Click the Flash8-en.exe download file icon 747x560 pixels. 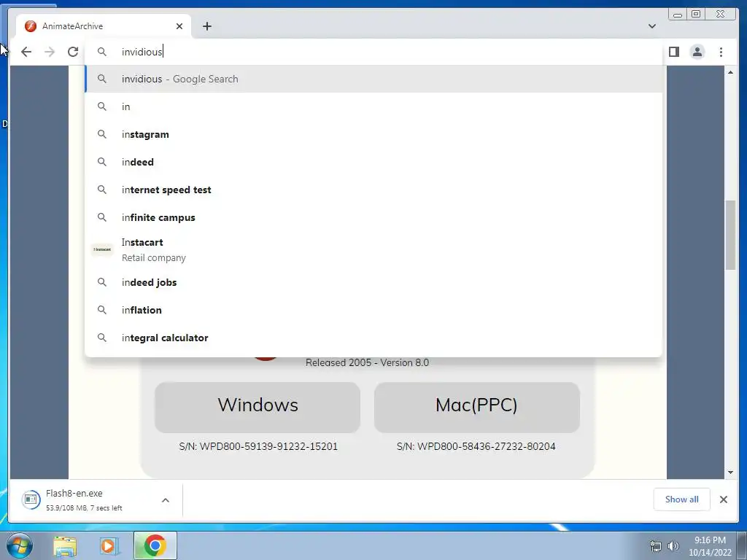click(31, 499)
